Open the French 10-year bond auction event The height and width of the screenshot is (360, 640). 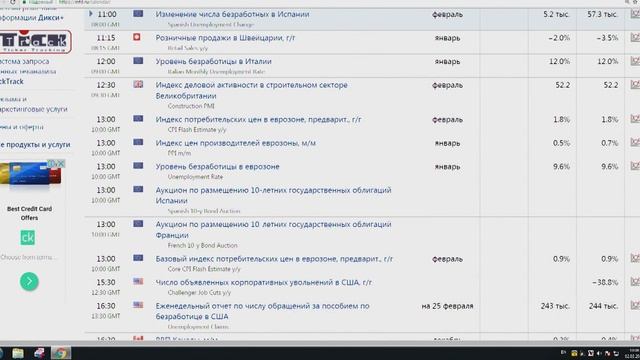pos(273,230)
